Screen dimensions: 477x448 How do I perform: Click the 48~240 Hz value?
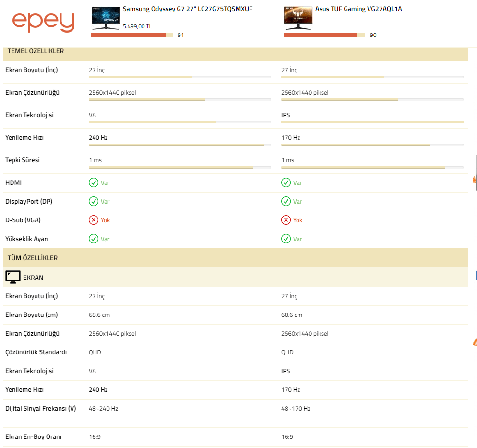click(x=104, y=409)
